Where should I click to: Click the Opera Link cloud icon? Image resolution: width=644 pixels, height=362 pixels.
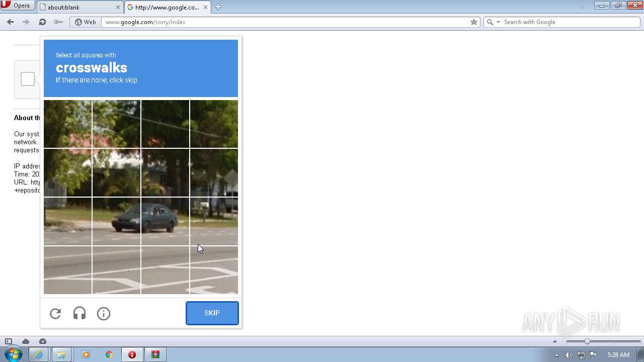tap(26, 341)
